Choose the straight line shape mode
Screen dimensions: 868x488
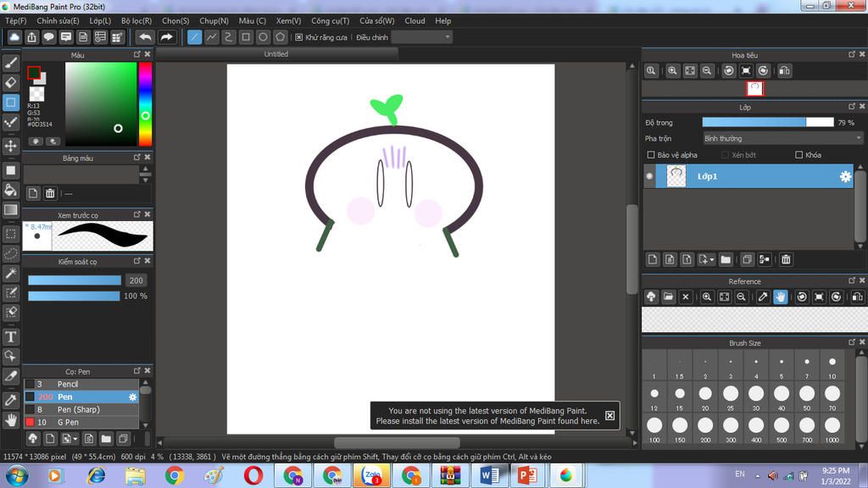click(x=194, y=37)
